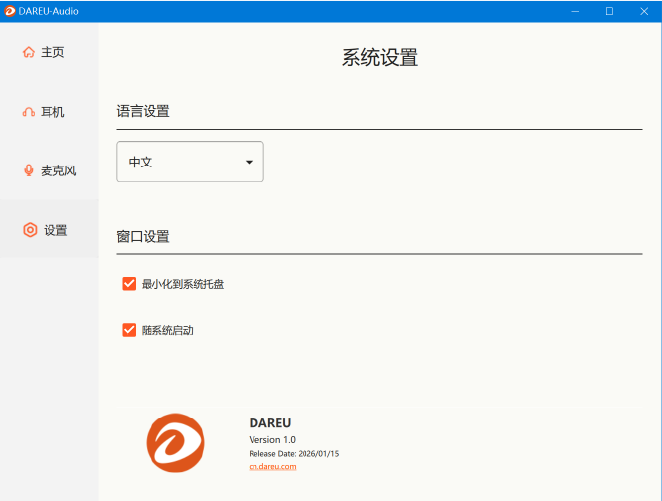The height and width of the screenshot is (501, 662).
Task: Maximize the DAREU-Audio window
Action: 609,11
